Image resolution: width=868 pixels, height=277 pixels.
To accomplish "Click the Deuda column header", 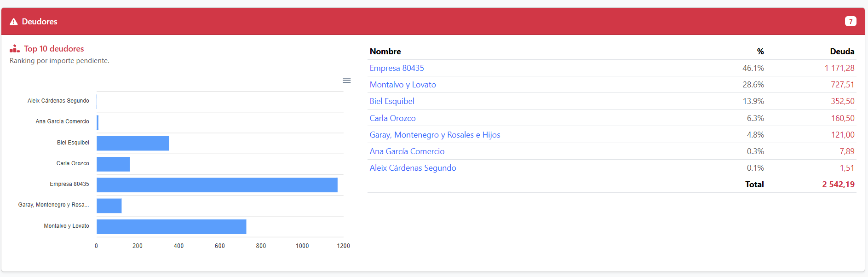I will (842, 52).
